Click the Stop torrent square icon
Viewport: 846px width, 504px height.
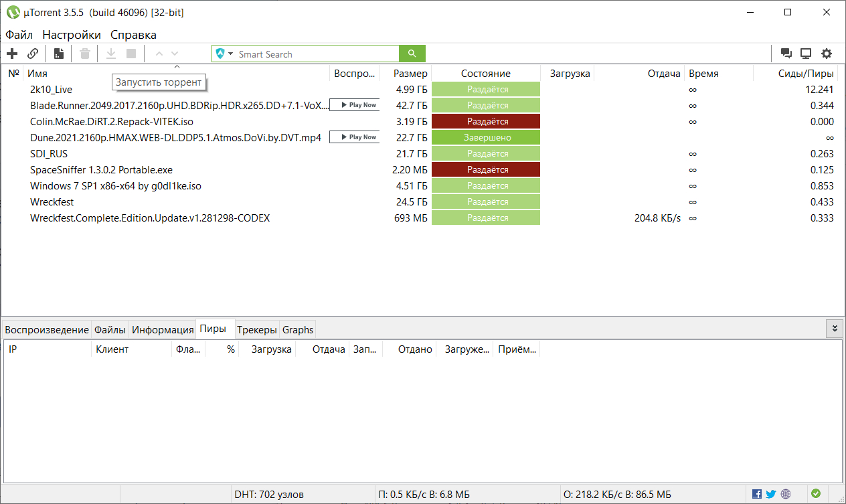point(131,54)
